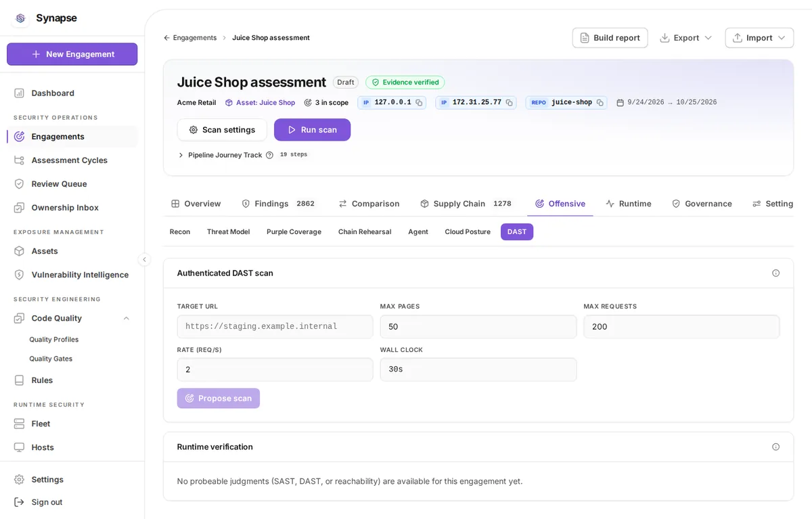Image resolution: width=812 pixels, height=519 pixels.
Task: Open the Engagements sidebar item
Action: click(x=72, y=137)
